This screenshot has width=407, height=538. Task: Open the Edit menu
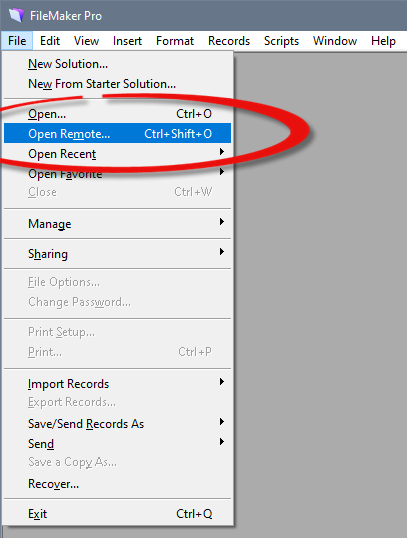(50, 41)
